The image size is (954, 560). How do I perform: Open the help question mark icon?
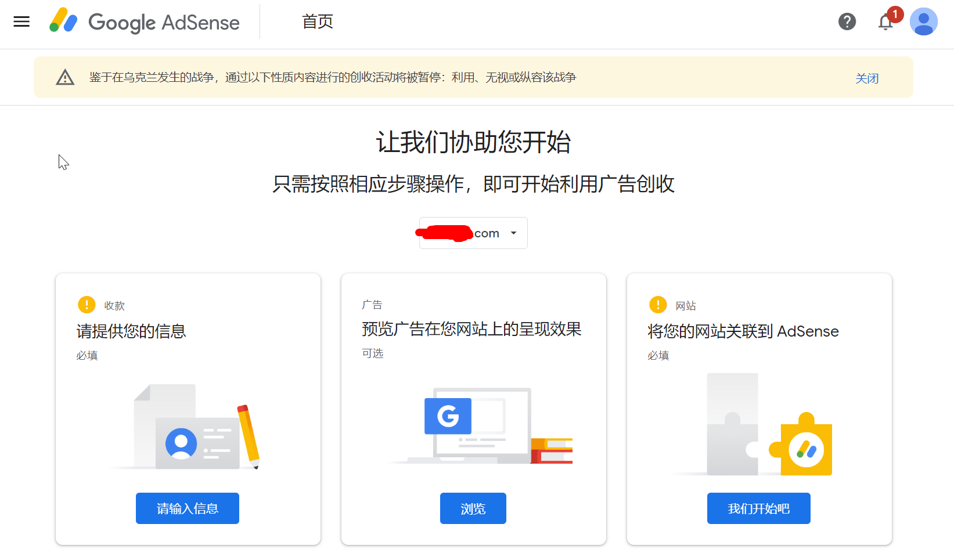click(847, 22)
